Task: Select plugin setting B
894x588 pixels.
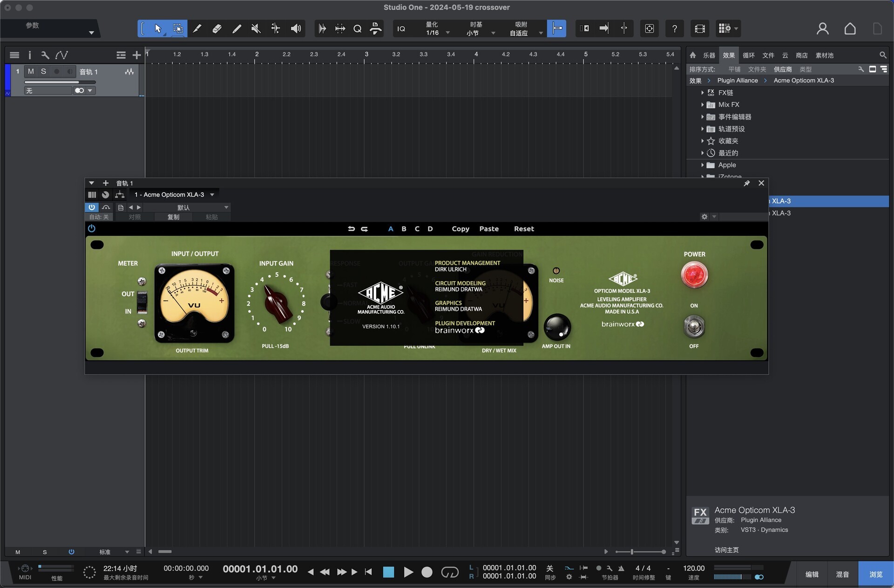Action: pos(404,229)
